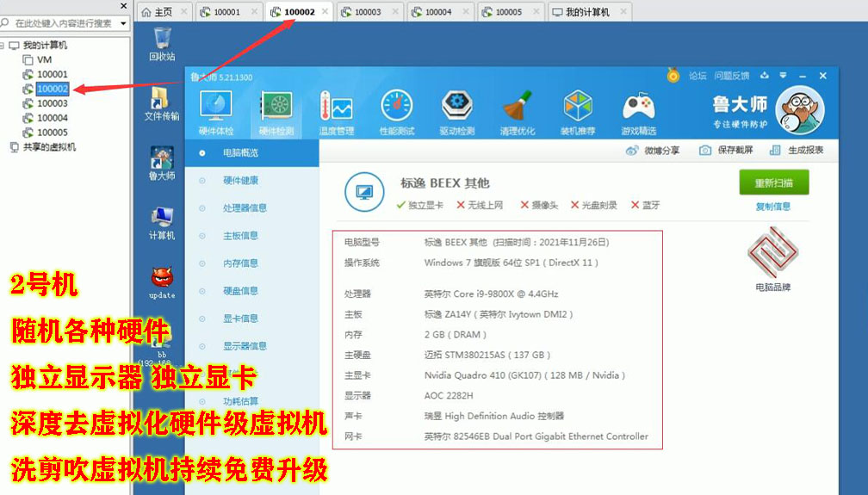Open the 论坛 forum link
The image size is (868, 495).
(697, 76)
